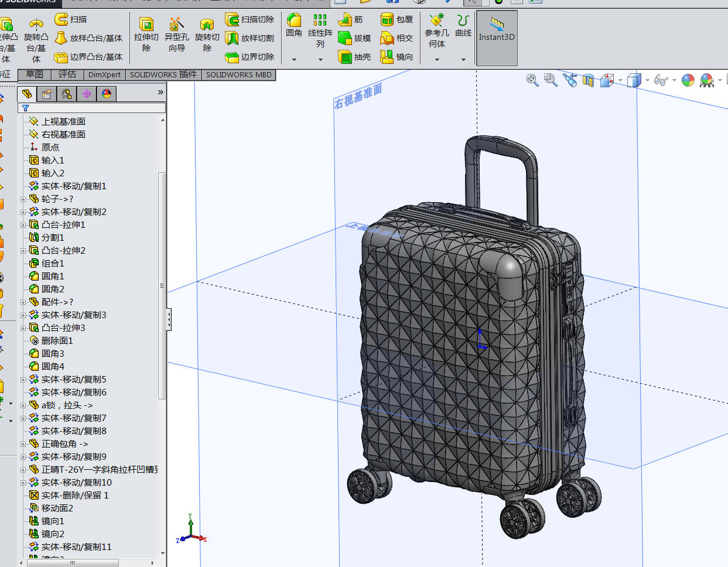Open the dropdown arrow under 圆角
The image size is (728, 567).
(294, 59)
